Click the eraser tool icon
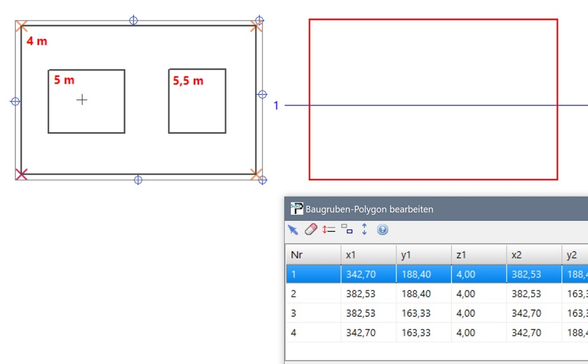 tap(311, 230)
